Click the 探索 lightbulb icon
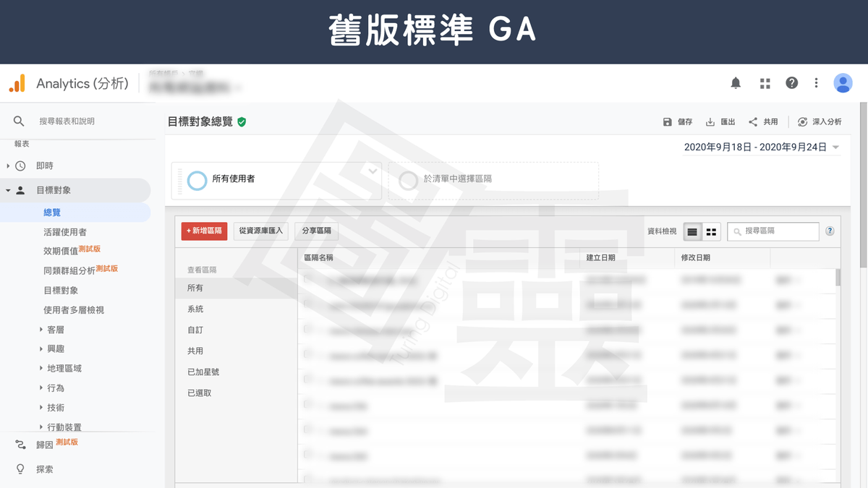Image resolution: width=868 pixels, height=488 pixels. tap(20, 469)
